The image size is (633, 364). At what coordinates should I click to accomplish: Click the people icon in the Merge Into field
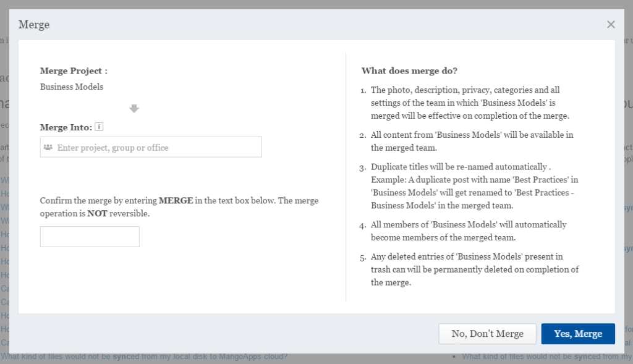tap(48, 148)
